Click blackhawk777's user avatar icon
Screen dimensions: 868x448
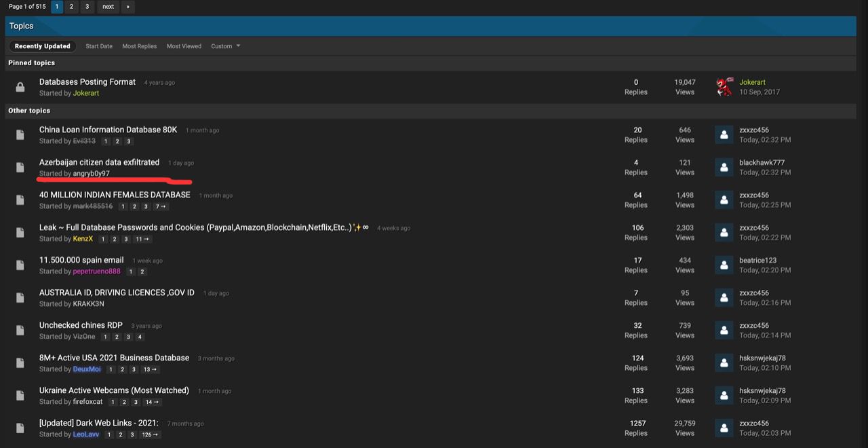724,168
